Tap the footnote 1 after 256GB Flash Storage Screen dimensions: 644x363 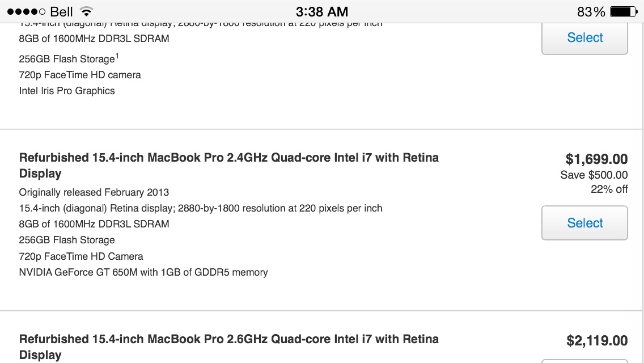[x=117, y=55]
